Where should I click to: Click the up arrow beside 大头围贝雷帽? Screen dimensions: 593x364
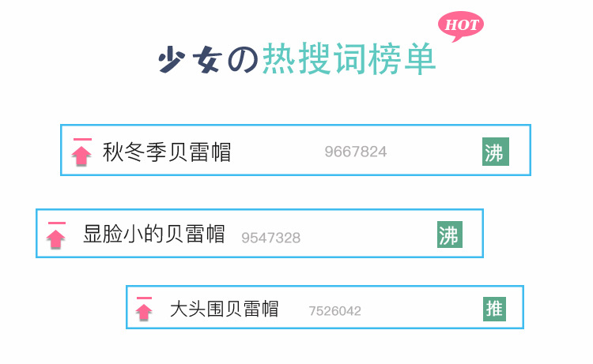pos(144,312)
